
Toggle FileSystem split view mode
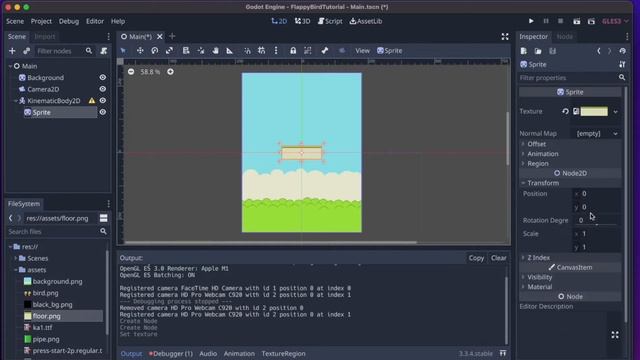click(x=104, y=218)
